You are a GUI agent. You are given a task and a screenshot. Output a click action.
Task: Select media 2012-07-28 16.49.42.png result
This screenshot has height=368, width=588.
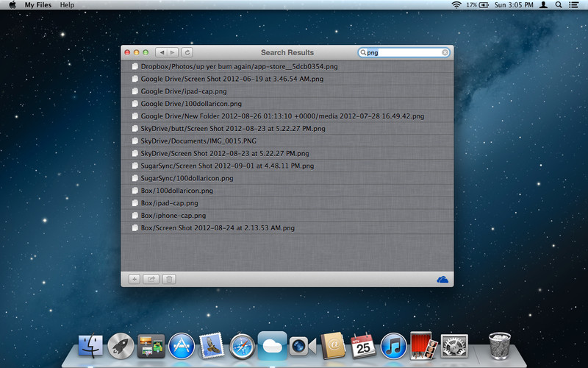click(x=287, y=116)
